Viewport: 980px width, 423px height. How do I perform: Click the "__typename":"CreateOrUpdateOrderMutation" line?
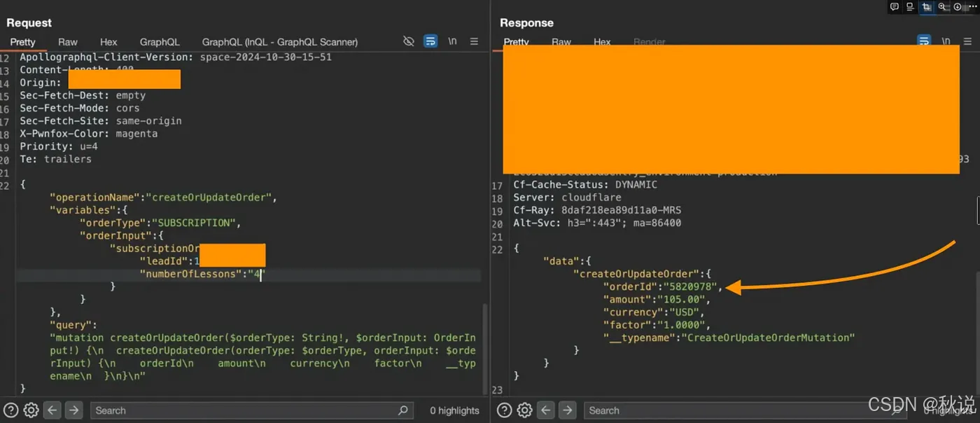tap(729, 338)
